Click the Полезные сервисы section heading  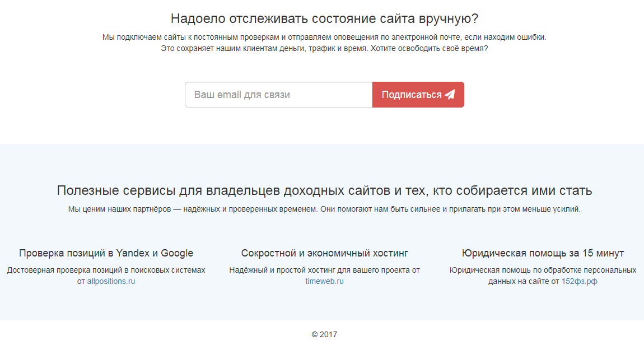point(322,189)
